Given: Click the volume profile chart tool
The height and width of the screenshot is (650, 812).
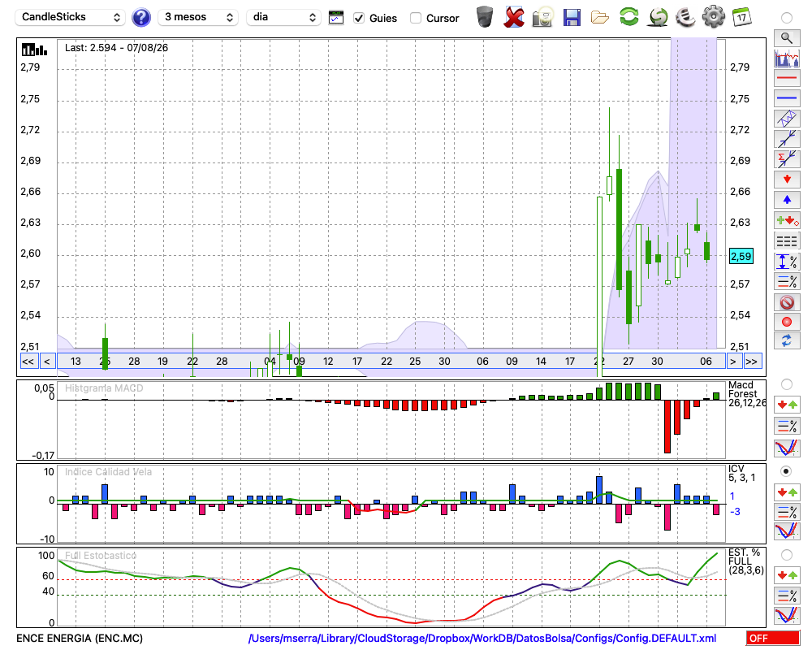Looking at the screenshot, I should pos(787,58).
